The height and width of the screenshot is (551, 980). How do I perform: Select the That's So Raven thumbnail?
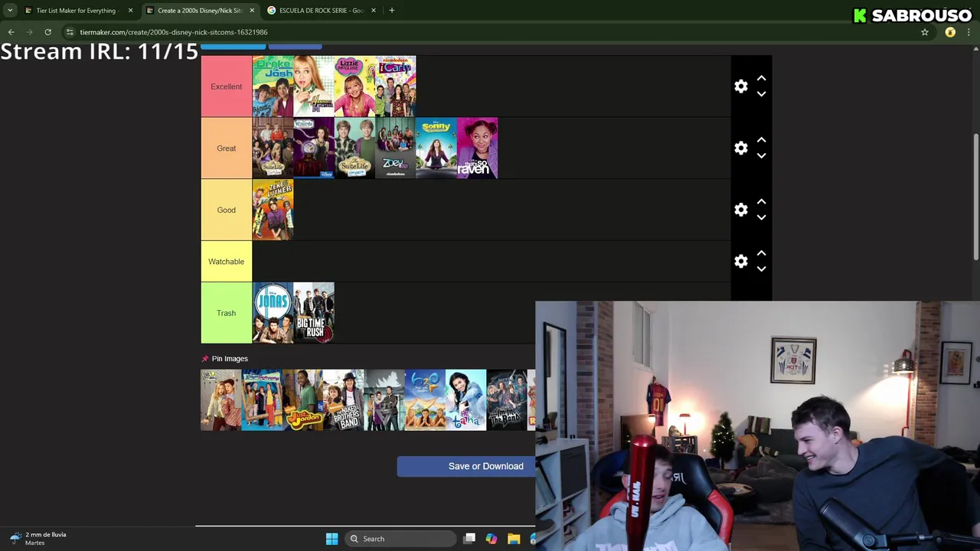[x=477, y=148]
